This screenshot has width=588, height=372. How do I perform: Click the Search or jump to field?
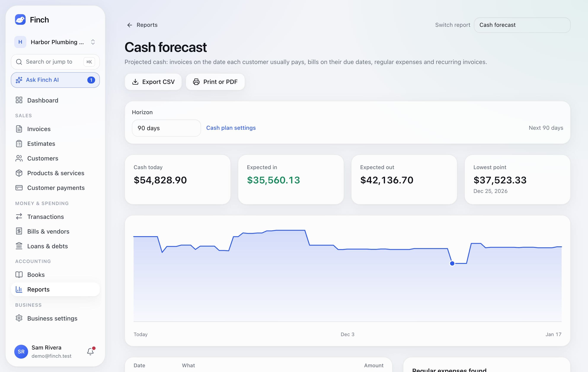[55, 62]
